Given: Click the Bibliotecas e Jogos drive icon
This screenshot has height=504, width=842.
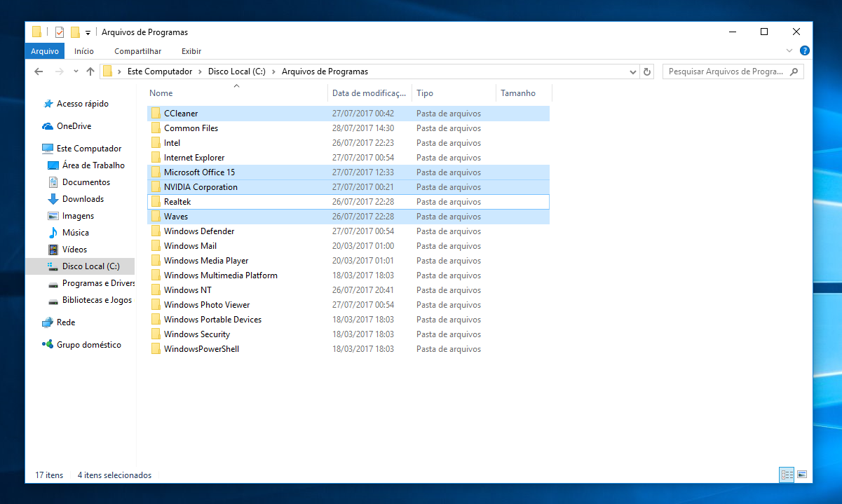Looking at the screenshot, I should (53, 301).
